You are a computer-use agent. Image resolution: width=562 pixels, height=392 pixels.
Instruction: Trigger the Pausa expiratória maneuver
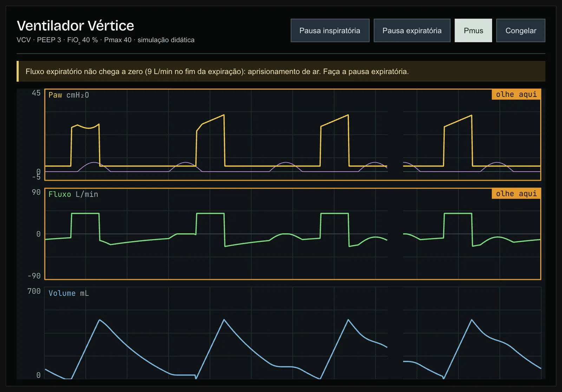412,31
